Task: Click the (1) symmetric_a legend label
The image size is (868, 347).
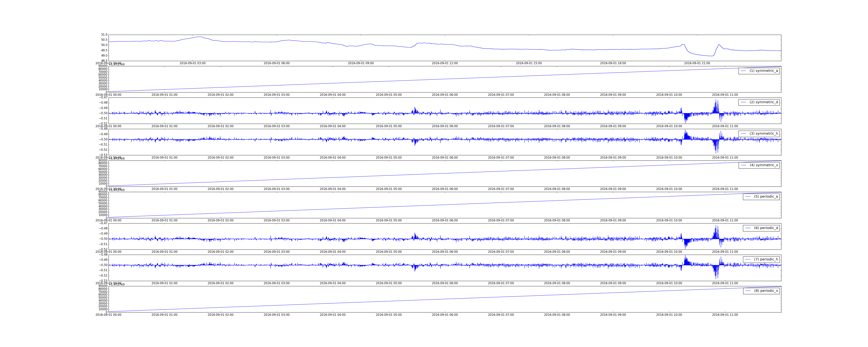Action: pos(763,71)
